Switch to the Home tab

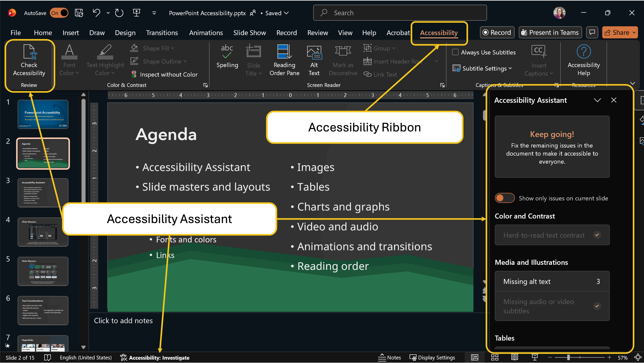pyautogui.click(x=43, y=33)
